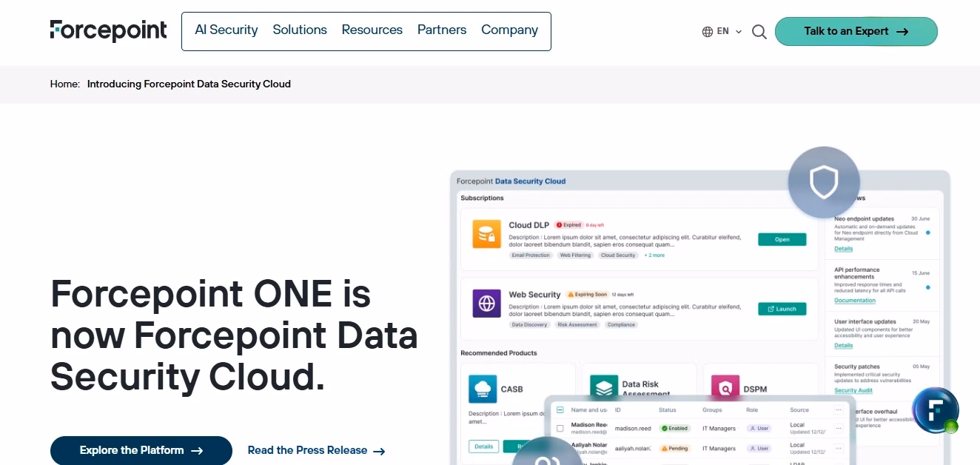
Task: Click the 'Email Protection' tag
Action: [x=531, y=255]
